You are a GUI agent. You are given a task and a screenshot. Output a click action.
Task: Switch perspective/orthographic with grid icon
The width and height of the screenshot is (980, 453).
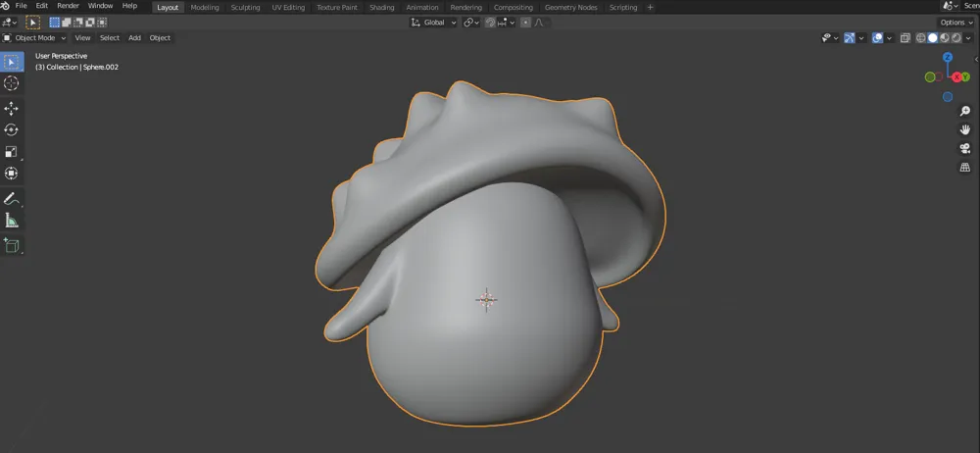965,168
